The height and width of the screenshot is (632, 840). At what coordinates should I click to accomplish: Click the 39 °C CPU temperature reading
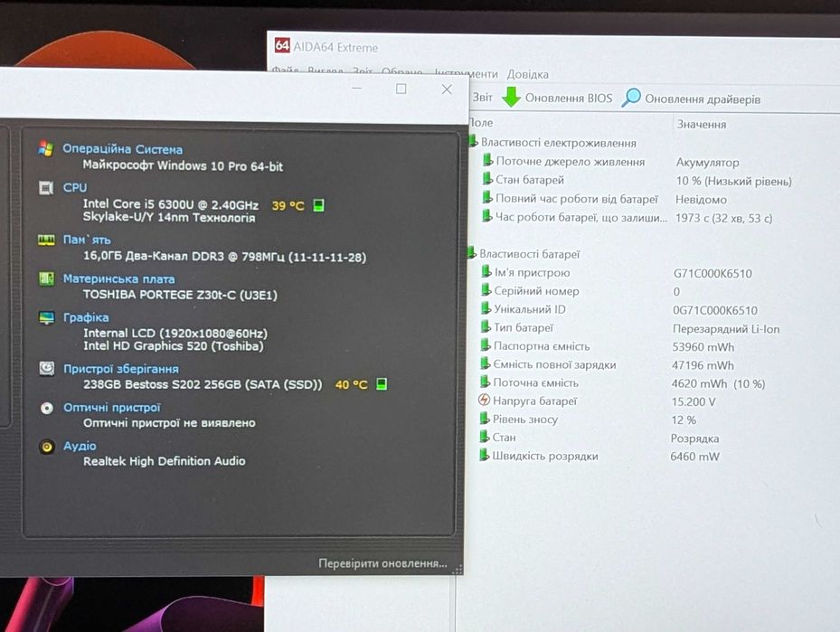coord(288,205)
